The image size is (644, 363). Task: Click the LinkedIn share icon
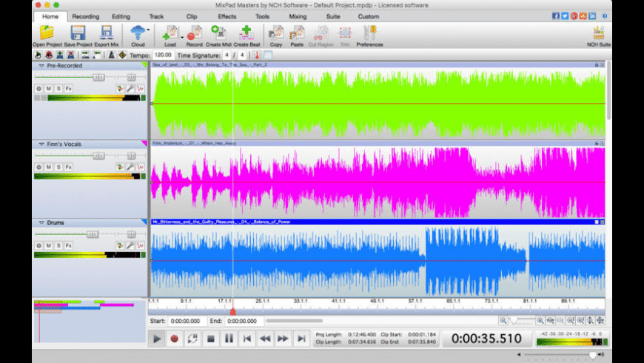592,16
